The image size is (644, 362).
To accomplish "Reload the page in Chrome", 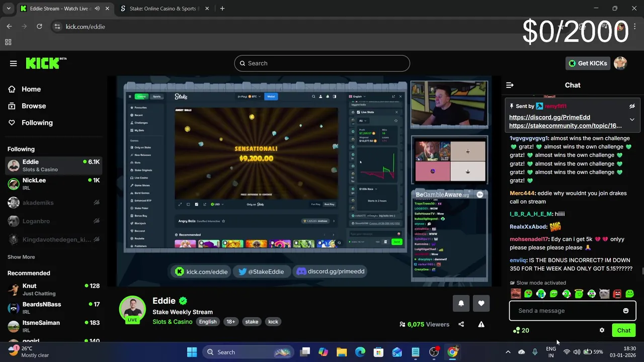I will 39,26.
